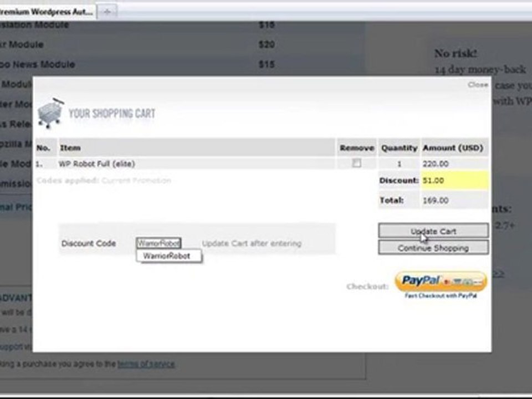Click the Checkout: label
This screenshot has height=399, width=532.
click(367, 287)
